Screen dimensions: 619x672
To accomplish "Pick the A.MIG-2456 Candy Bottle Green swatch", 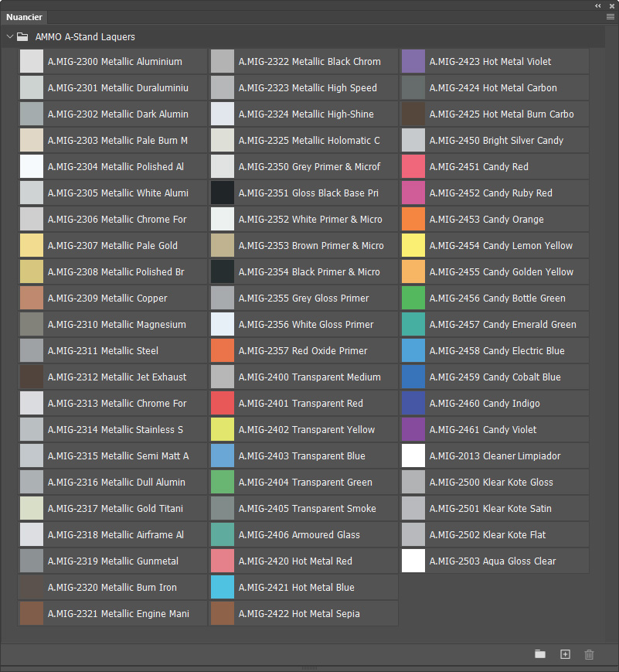I will (413, 298).
